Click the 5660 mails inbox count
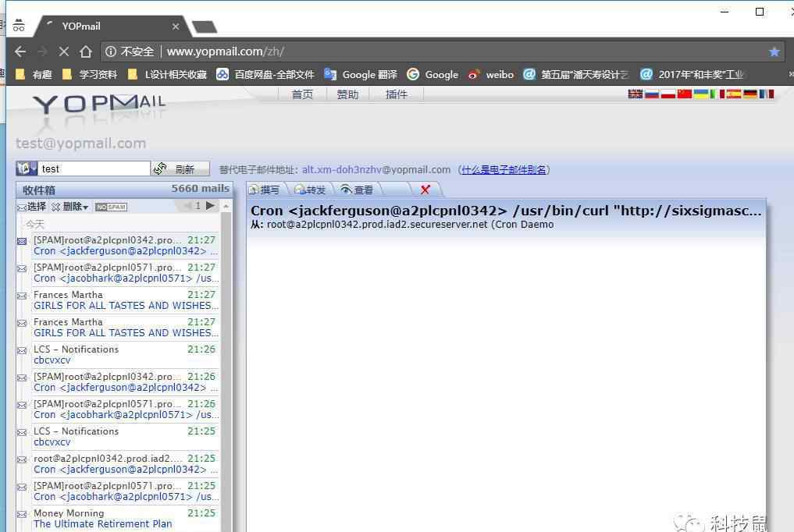794x532 pixels. 200,189
